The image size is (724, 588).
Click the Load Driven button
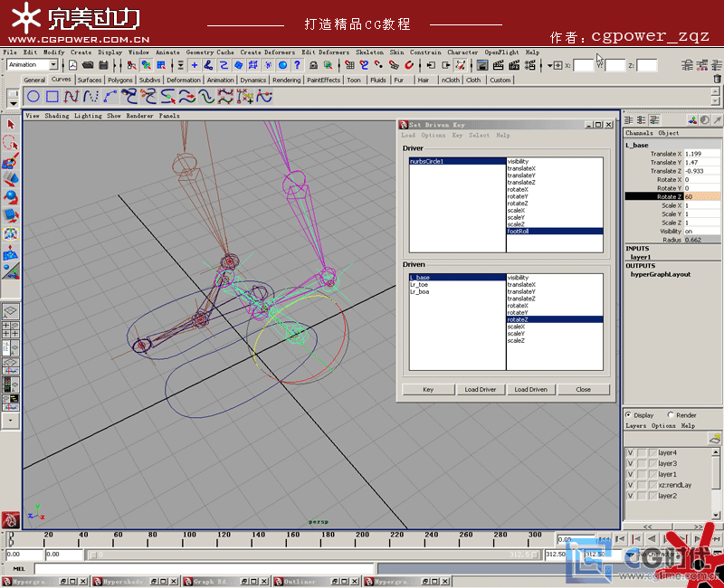[531, 390]
